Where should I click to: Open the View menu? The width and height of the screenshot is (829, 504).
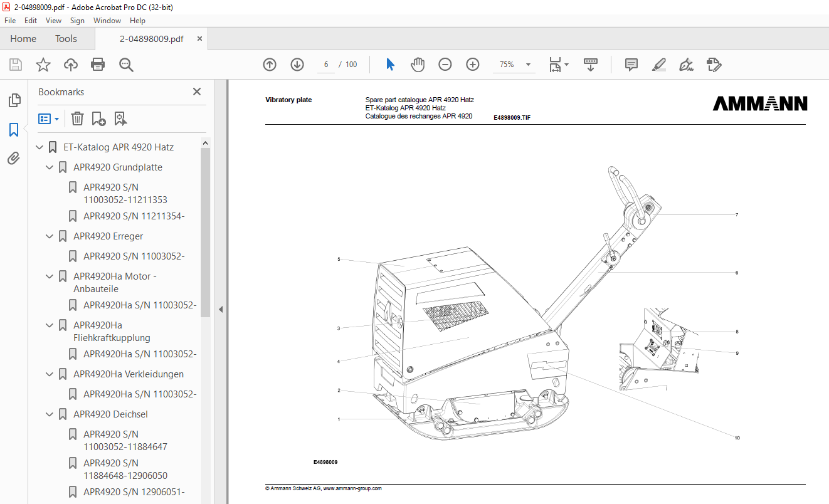(53, 21)
